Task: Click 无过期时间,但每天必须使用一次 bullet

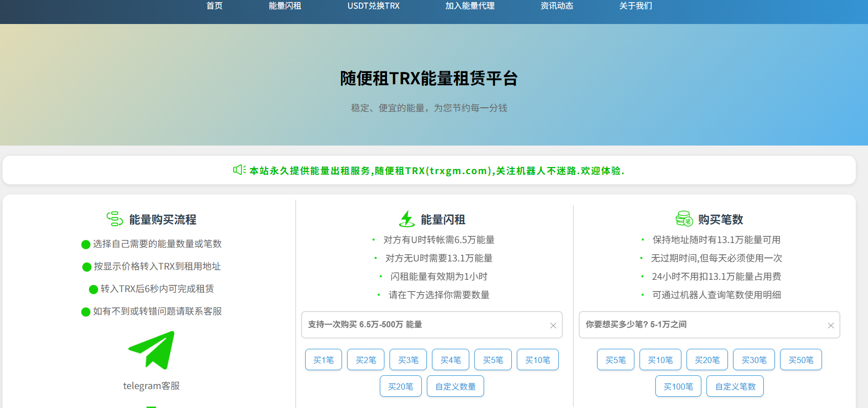Action: pos(717,258)
